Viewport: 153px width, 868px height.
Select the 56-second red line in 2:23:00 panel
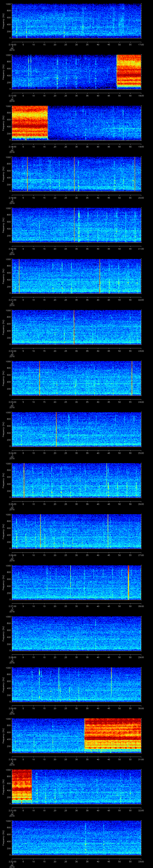coord(132,378)
